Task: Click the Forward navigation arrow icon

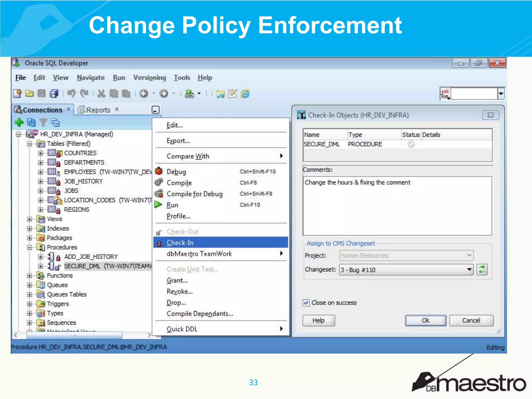Action: 164,94
